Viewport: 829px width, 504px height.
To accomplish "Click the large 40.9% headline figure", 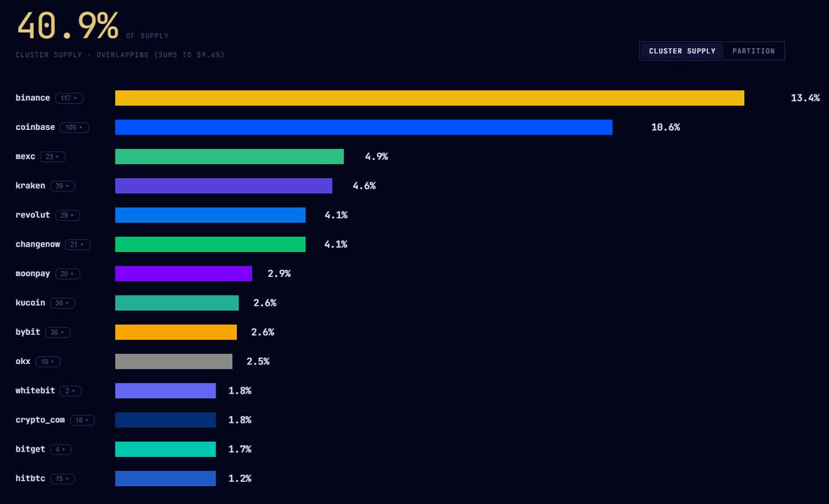I will [x=68, y=26].
